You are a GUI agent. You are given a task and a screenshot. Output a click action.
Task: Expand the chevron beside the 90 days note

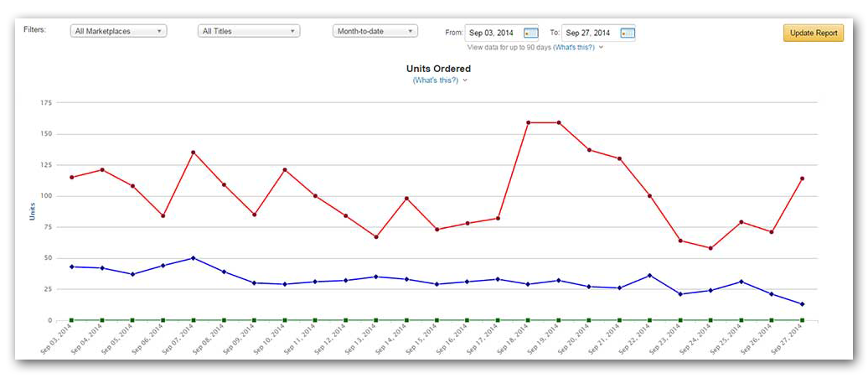click(x=601, y=48)
